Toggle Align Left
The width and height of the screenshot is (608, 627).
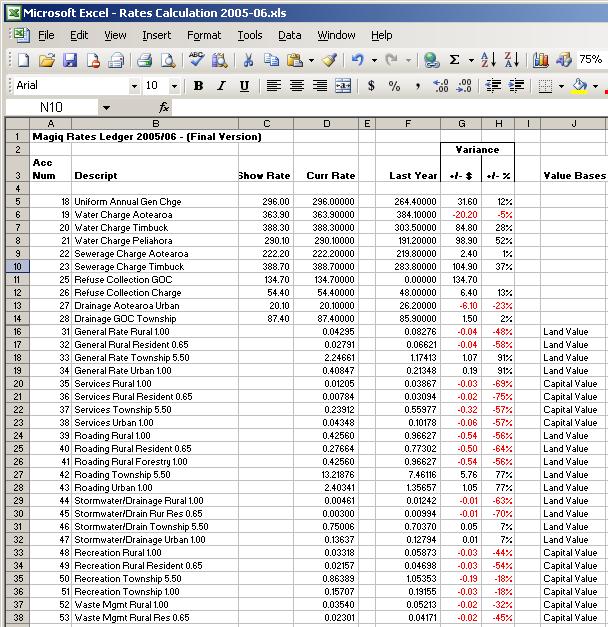tap(274, 86)
